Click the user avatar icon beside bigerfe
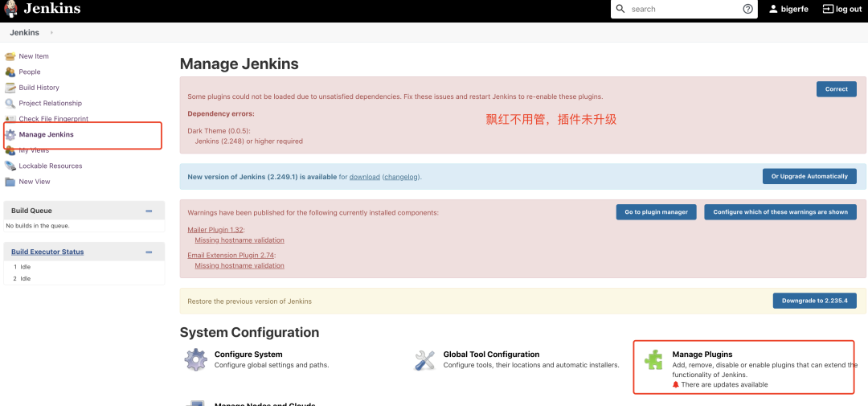Viewport: 868px width, 406px height. click(774, 9)
